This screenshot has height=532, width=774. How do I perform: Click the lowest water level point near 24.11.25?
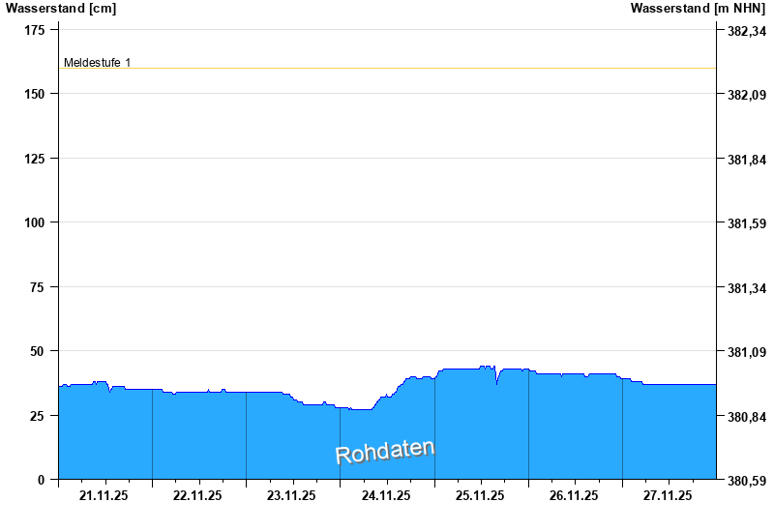tap(361, 409)
